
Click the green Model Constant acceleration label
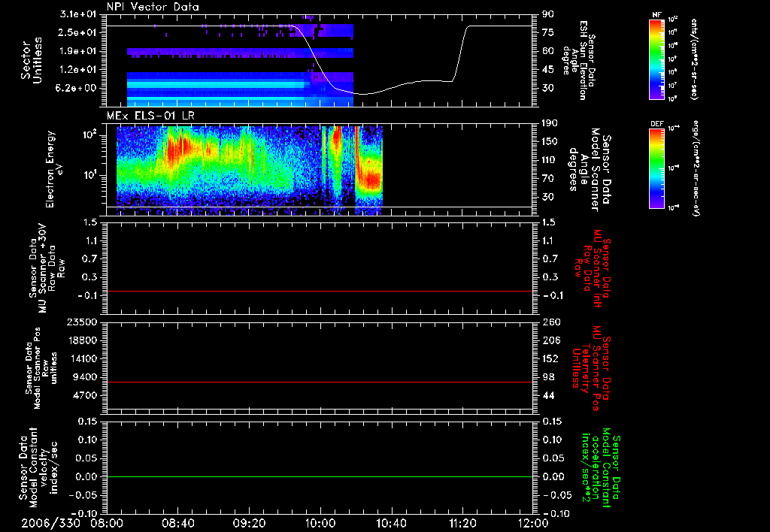coord(602,467)
